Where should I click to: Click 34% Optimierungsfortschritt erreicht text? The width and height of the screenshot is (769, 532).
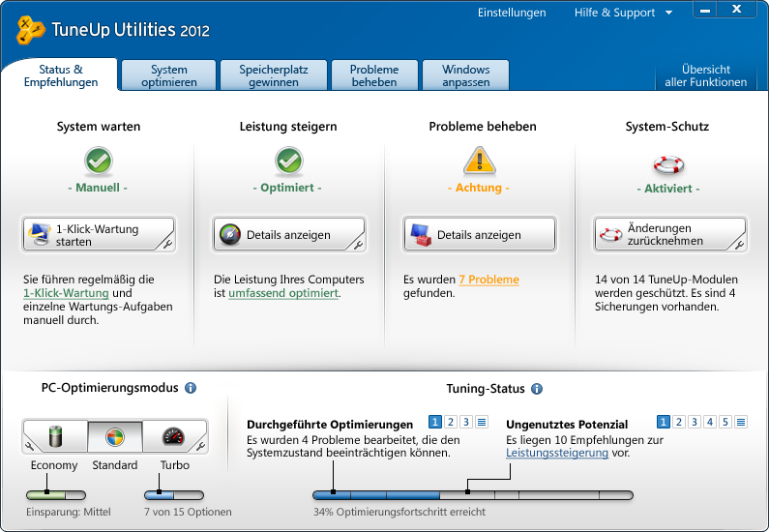tap(399, 512)
